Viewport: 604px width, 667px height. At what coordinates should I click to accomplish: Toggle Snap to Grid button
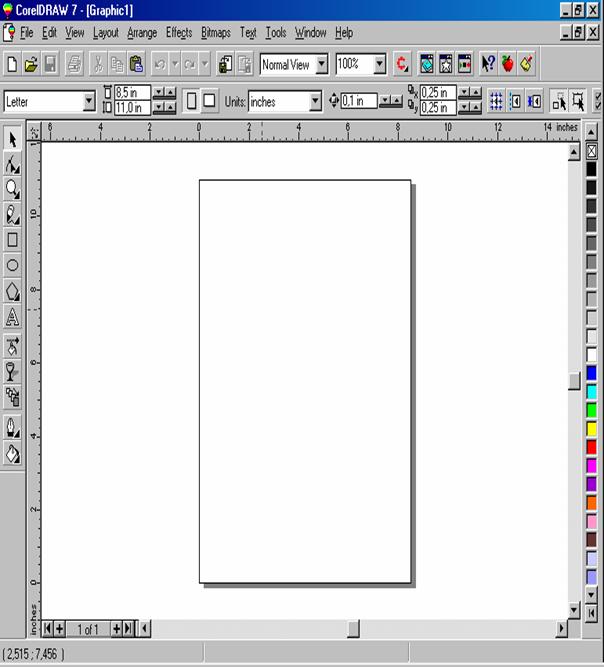[495, 101]
